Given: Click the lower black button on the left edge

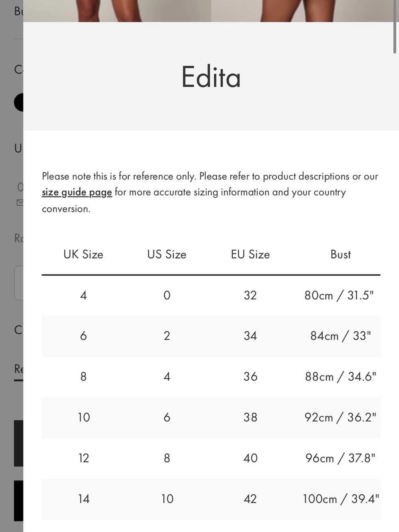Looking at the screenshot, I should 18,501.
